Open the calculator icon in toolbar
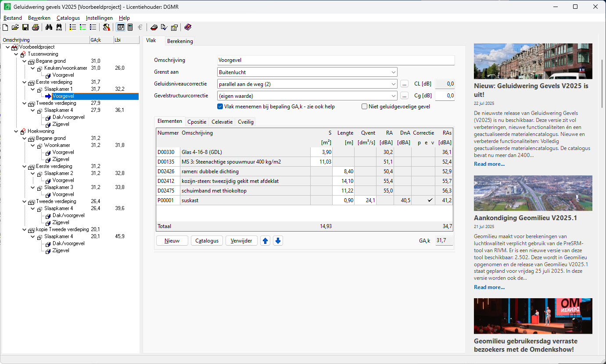The image size is (606, 364). (x=130, y=27)
